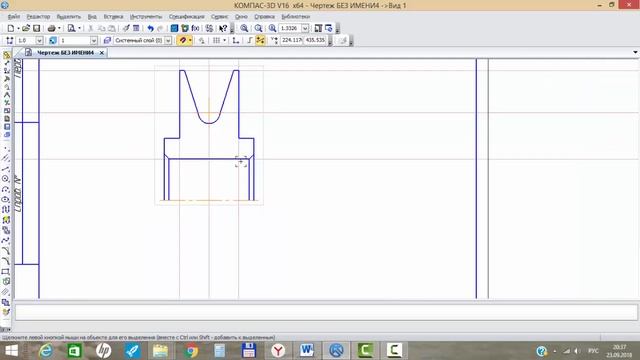Save the drawing with the floppy icon
640x360 pixels.
36,28
